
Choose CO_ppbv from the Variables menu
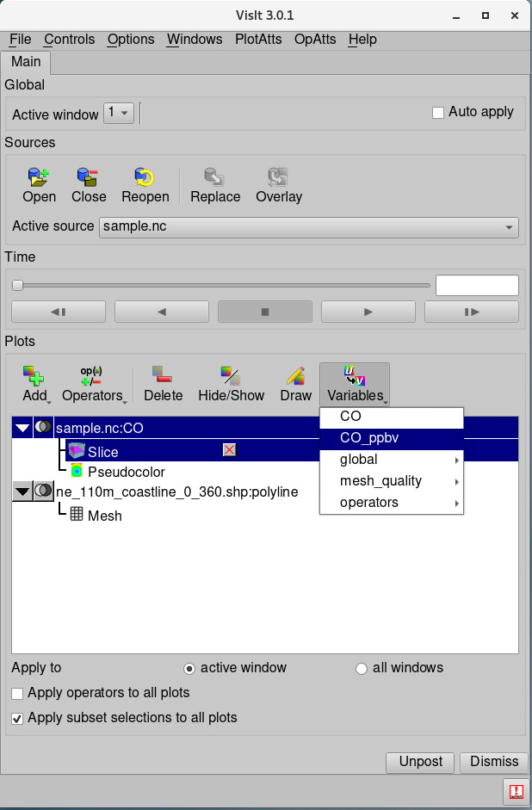click(369, 438)
